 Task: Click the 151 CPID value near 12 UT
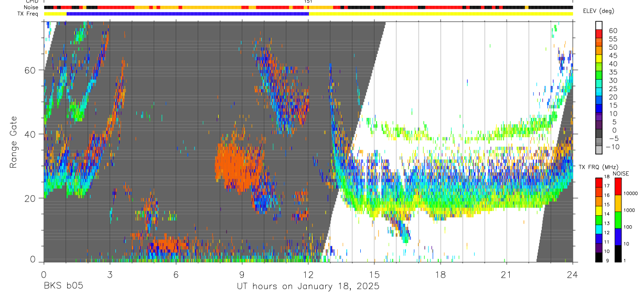[x=308, y=2]
